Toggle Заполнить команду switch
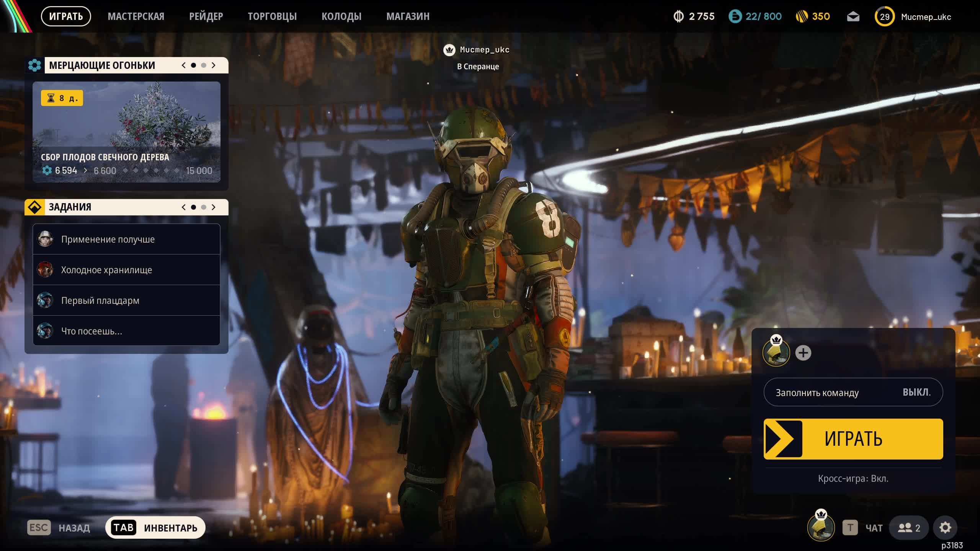The width and height of the screenshot is (980, 551). [853, 392]
